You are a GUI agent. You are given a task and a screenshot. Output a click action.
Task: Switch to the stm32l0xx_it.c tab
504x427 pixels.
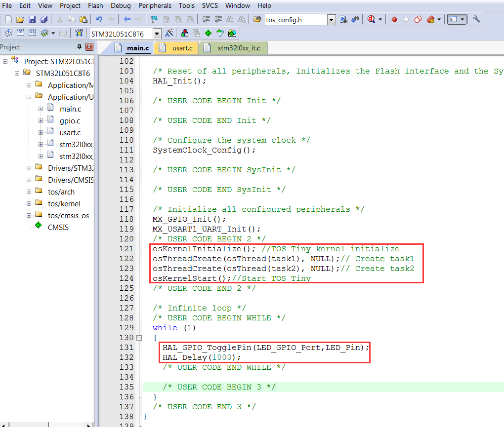tap(233, 48)
